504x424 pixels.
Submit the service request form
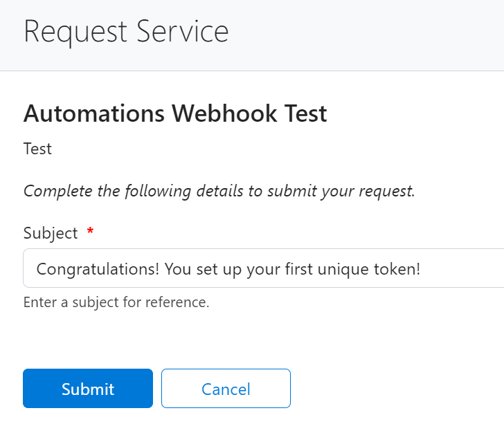click(x=88, y=388)
